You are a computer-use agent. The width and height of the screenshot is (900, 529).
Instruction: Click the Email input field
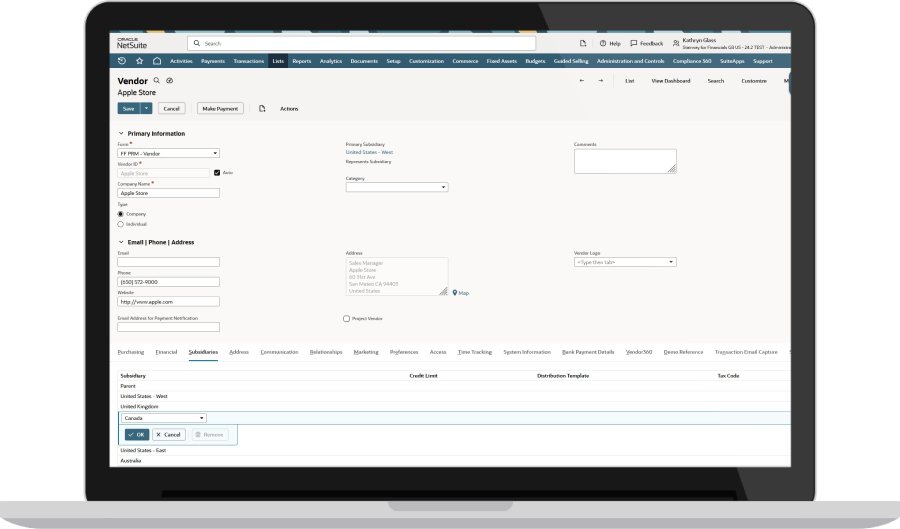pos(168,262)
